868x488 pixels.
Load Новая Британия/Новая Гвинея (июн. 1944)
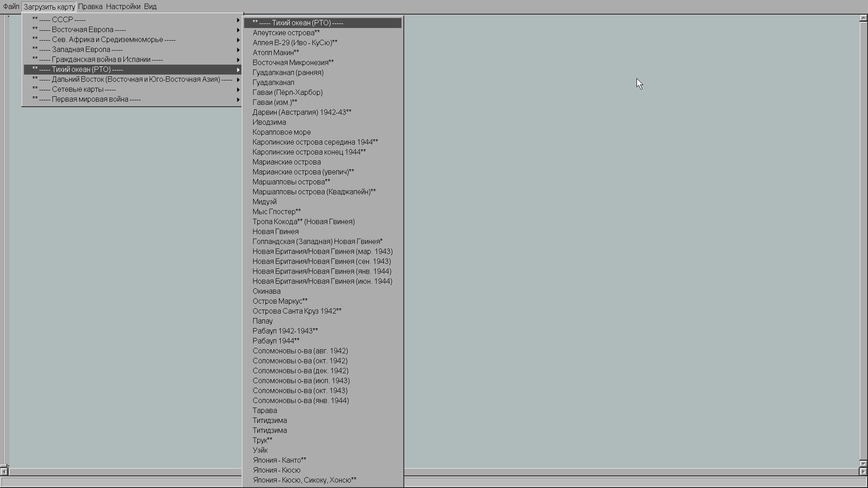pos(323,282)
